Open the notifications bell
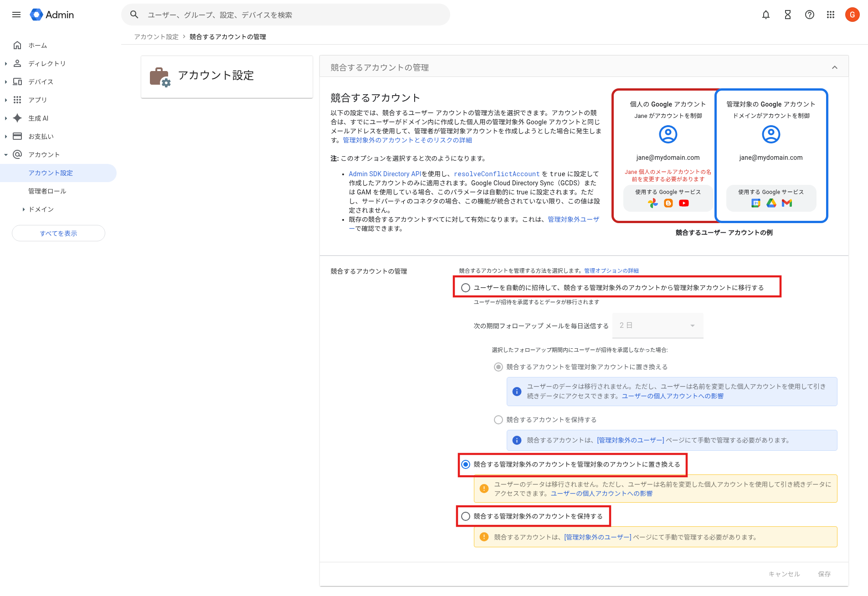This screenshot has width=868, height=596. coord(766,15)
